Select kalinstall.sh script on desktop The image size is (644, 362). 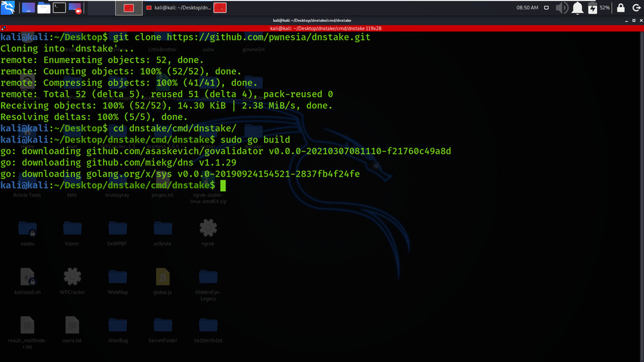coord(28,276)
